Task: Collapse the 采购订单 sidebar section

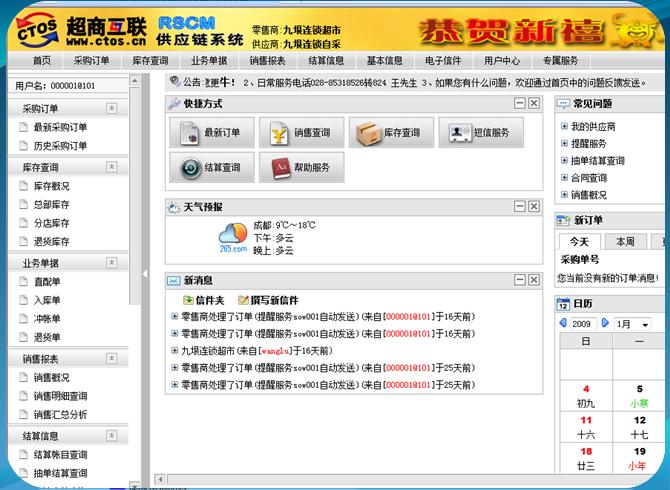Action: [x=111, y=107]
